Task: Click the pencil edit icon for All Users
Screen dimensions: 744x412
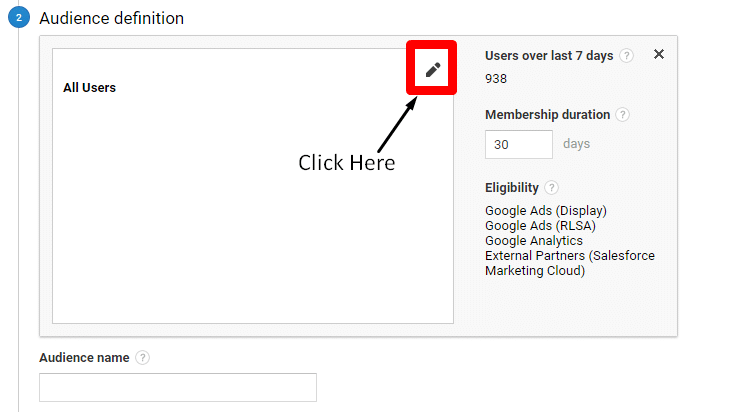Action: pos(432,69)
